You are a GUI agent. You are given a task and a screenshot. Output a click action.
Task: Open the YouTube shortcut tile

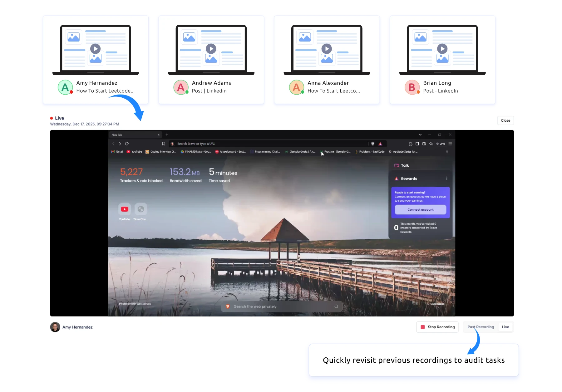[125, 209]
